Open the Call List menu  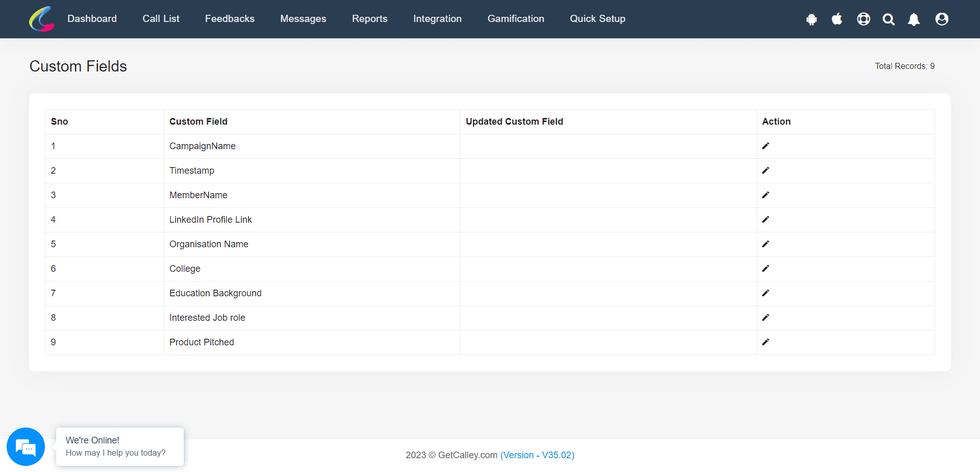tap(161, 19)
